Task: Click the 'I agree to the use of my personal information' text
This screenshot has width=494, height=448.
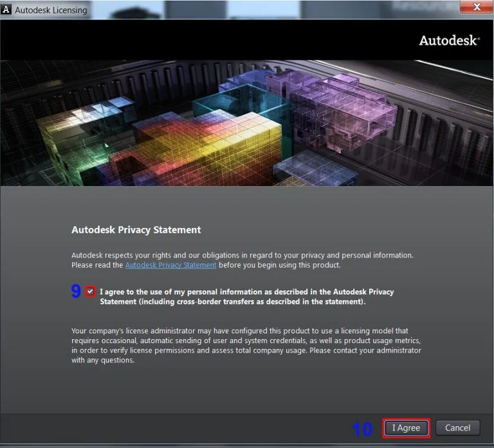Action: coord(247,297)
